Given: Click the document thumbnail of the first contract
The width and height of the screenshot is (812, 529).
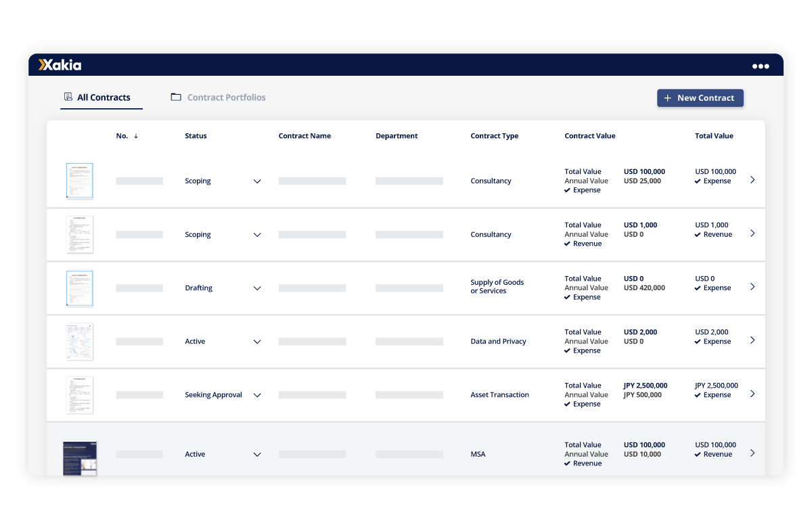Looking at the screenshot, I should pos(79,181).
